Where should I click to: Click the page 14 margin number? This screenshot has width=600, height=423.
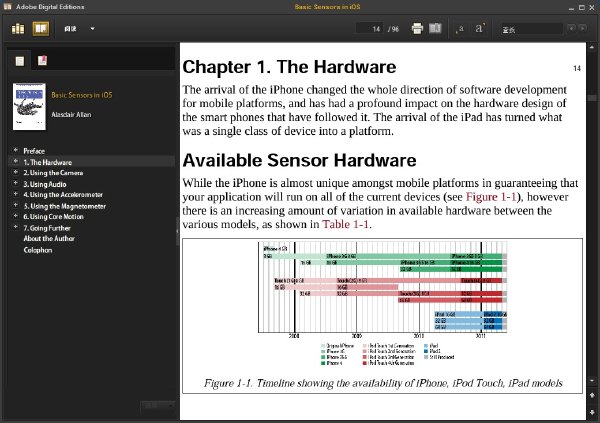click(x=577, y=68)
